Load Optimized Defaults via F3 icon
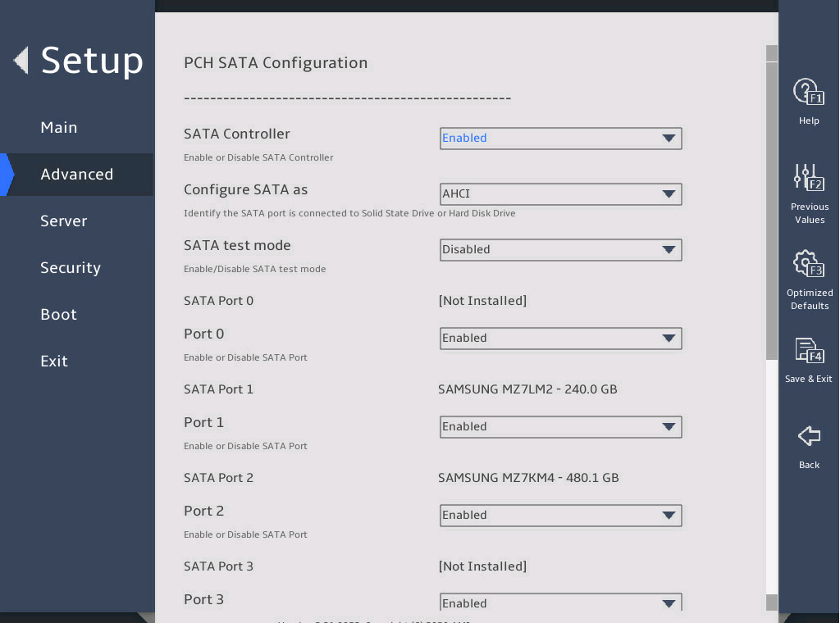Image resolution: width=840 pixels, height=623 pixels. point(808,265)
